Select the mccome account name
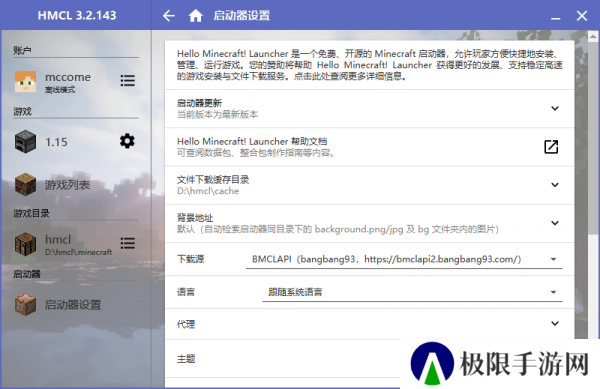 [68, 77]
